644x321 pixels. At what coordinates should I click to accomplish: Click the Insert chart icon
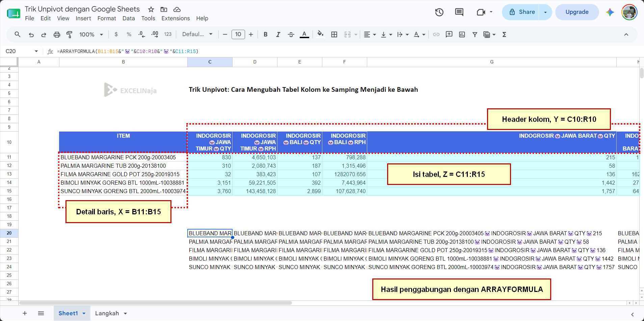coord(462,34)
